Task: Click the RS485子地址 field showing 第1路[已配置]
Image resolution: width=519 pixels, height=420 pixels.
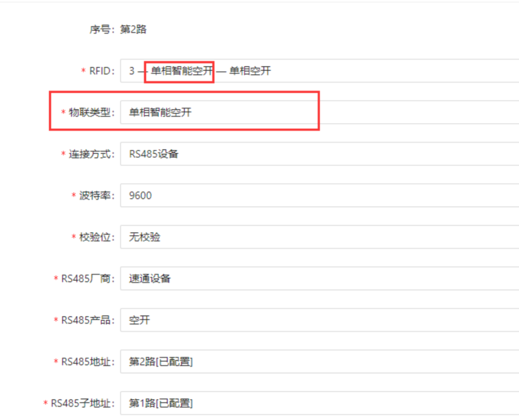Action: click(319, 403)
